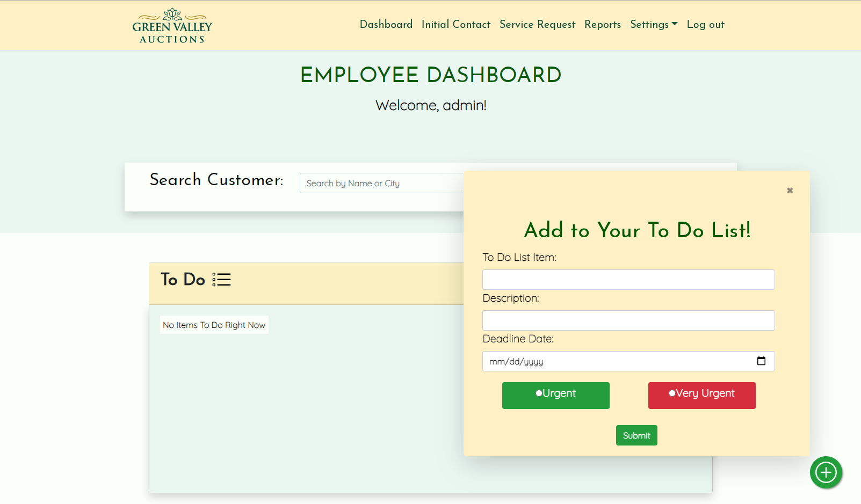Open the calendar picker for Deadline Date
Viewport: 861px width, 504px height.
(761, 361)
